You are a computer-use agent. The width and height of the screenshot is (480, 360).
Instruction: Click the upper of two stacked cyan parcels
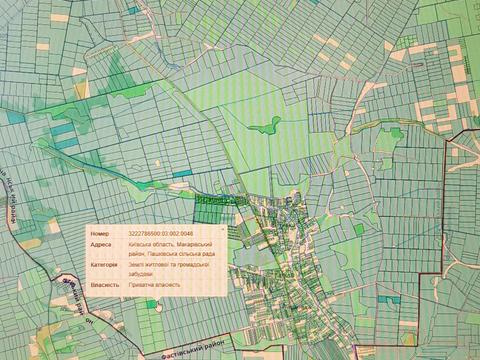point(62,130)
